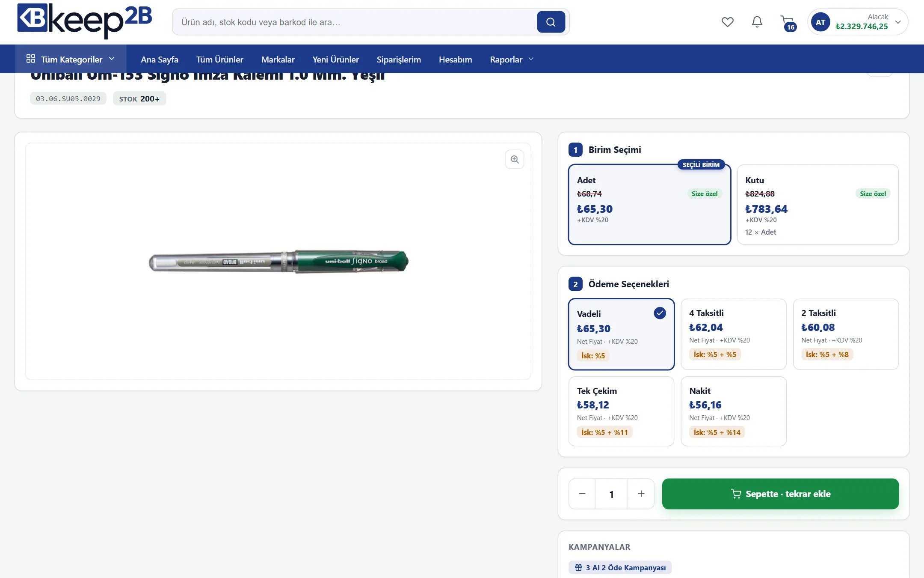Viewport: 924px width, 578px height.
Task: Click the quantity input showing 1
Action: click(611, 494)
